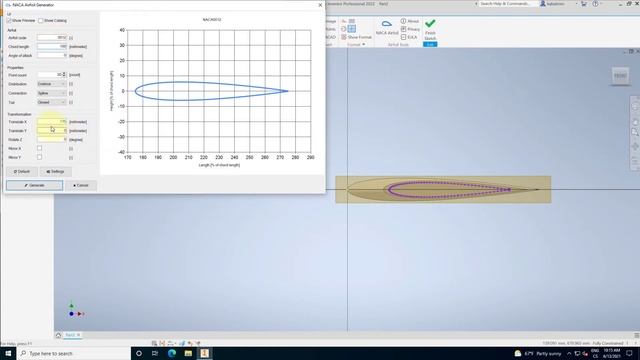Open File Explorer from taskbar
The width and height of the screenshot is (640, 360).
(x=188, y=353)
